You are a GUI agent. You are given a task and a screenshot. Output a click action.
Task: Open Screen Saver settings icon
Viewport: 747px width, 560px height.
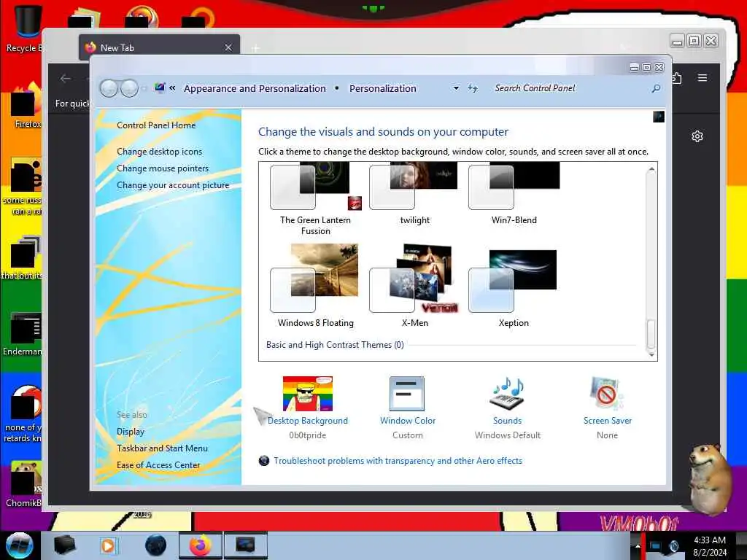[x=607, y=394]
